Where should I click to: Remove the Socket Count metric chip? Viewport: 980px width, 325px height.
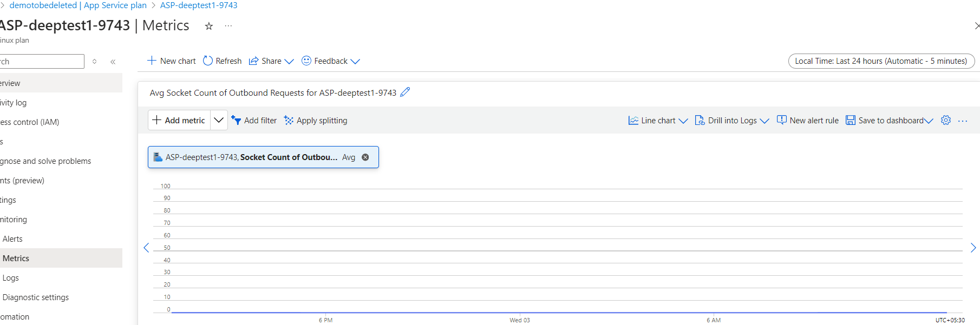tap(365, 157)
